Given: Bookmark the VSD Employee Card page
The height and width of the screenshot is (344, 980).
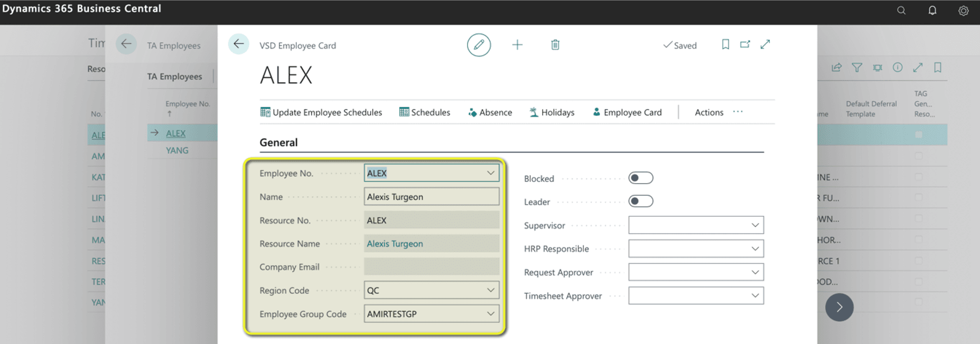Looking at the screenshot, I should (725, 45).
